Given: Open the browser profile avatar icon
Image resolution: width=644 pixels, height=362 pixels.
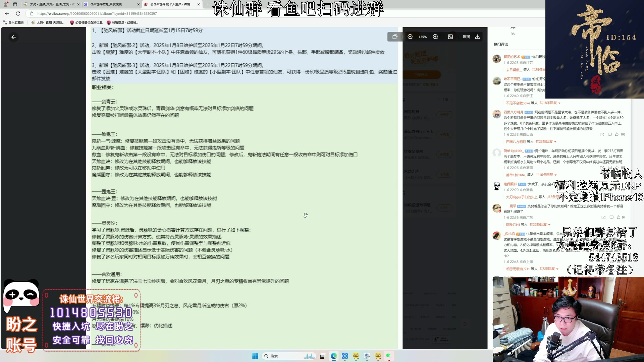Looking at the screenshot, I should pos(6,4).
